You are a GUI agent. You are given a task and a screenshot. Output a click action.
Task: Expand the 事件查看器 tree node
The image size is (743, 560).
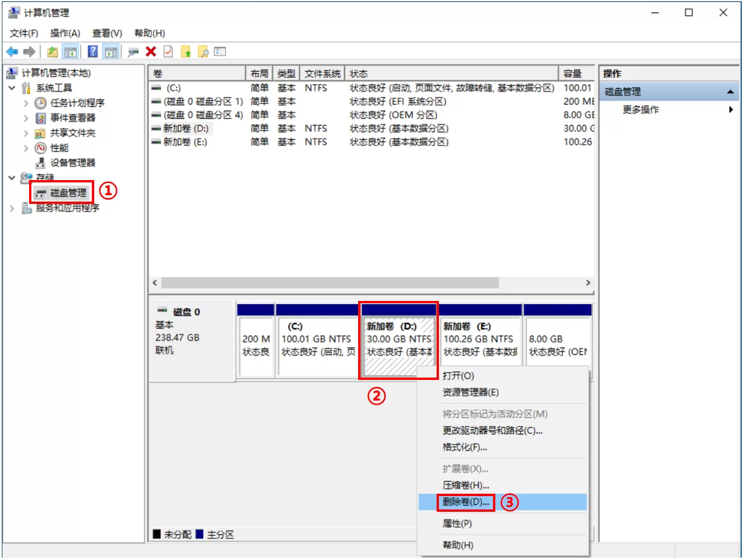point(25,118)
